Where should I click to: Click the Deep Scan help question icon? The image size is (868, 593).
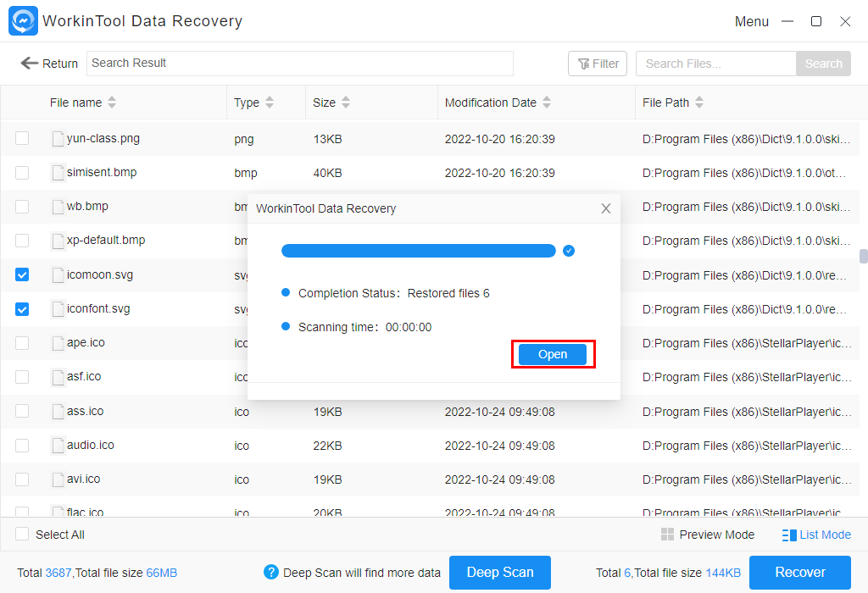pos(271,573)
